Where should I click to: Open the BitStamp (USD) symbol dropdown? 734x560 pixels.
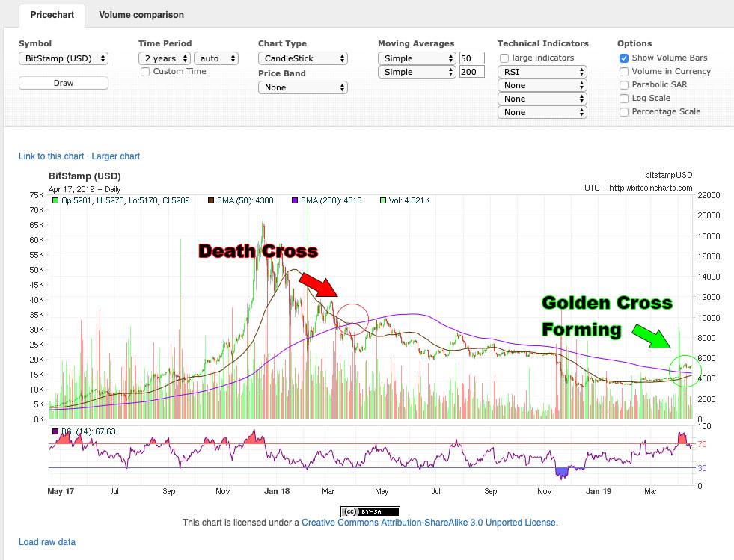[x=64, y=58]
